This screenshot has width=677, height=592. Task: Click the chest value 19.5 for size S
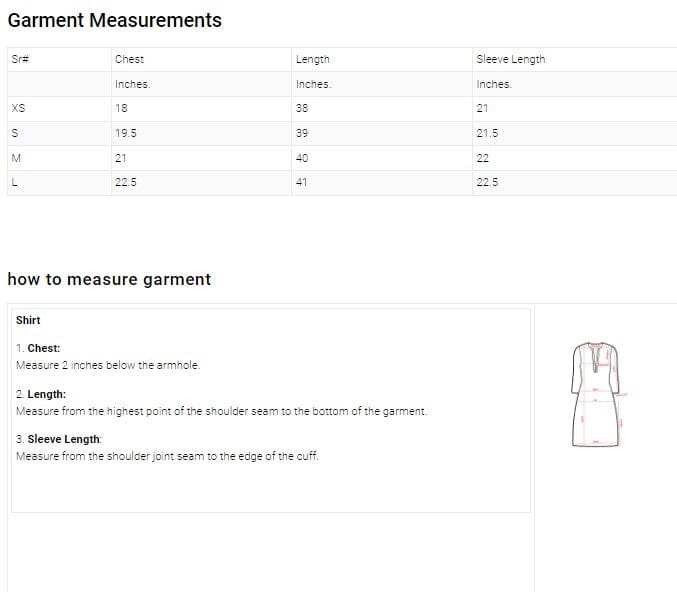(125, 133)
